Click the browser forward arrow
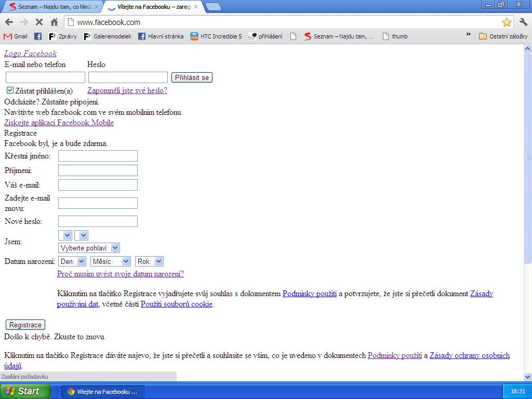 [24, 22]
